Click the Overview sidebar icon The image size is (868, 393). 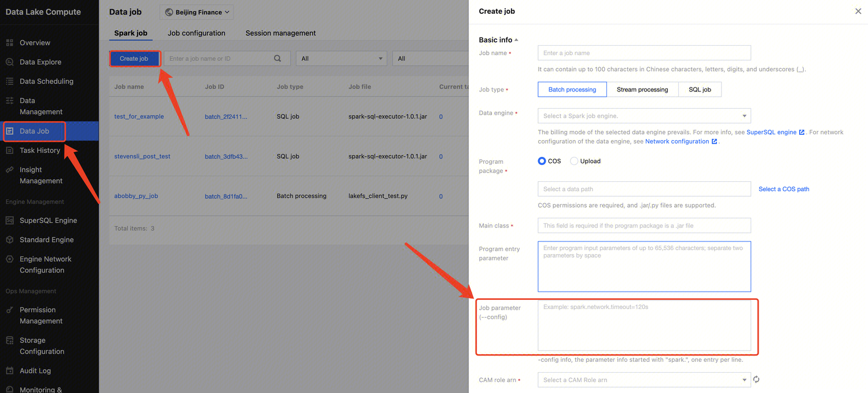pos(9,43)
